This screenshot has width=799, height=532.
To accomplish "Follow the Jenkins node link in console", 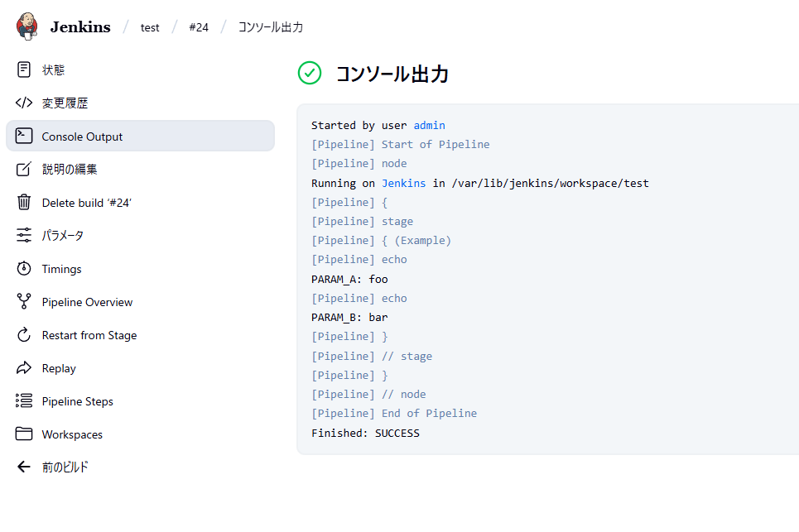I will [x=403, y=183].
